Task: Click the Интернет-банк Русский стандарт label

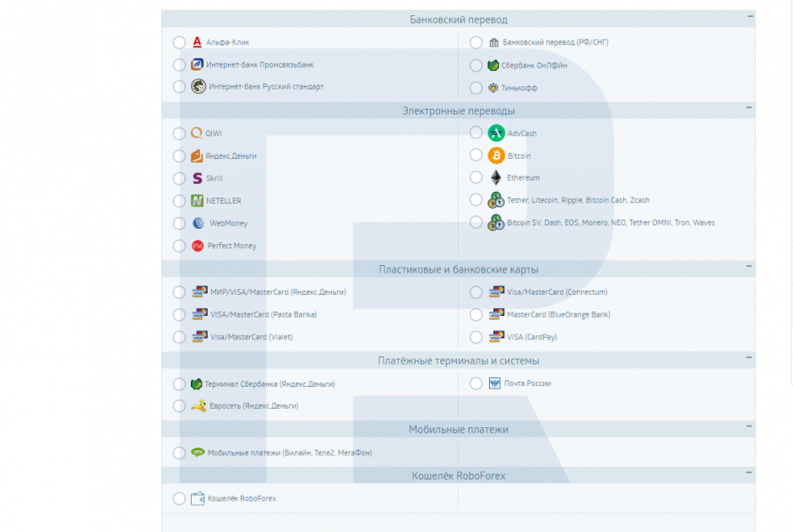Action: point(266,86)
